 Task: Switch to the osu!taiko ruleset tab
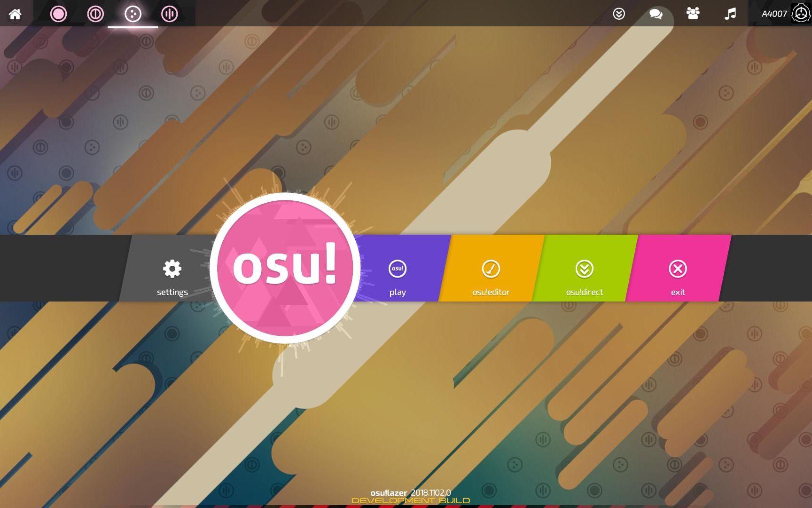pyautogui.click(x=95, y=14)
